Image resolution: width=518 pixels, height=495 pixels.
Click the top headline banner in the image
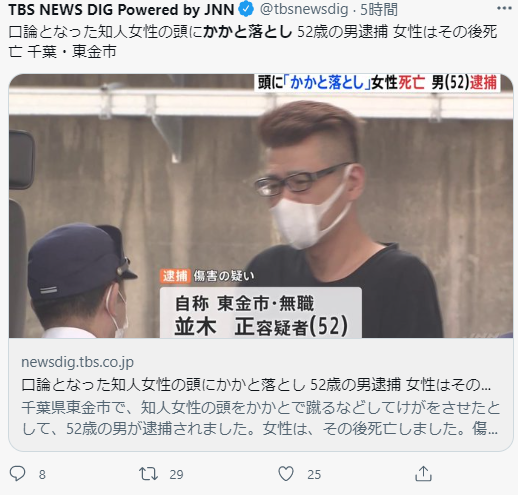(377, 82)
